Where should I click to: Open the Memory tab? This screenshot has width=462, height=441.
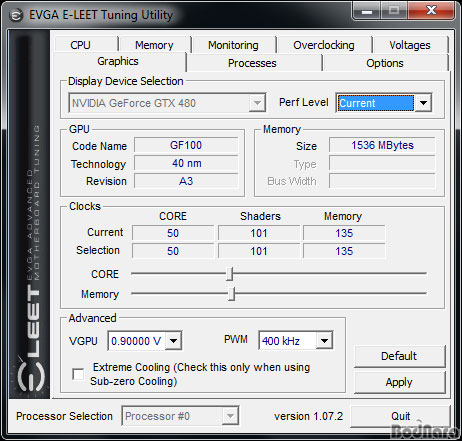pyautogui.click(x=155, y=45)
